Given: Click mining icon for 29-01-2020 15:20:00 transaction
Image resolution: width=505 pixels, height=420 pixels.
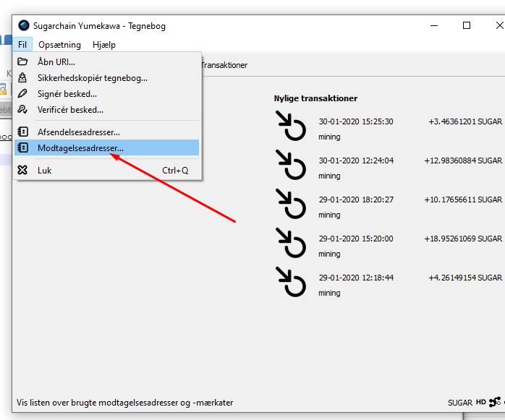Looking at the screenshot, I should click(x=291, y=243).
